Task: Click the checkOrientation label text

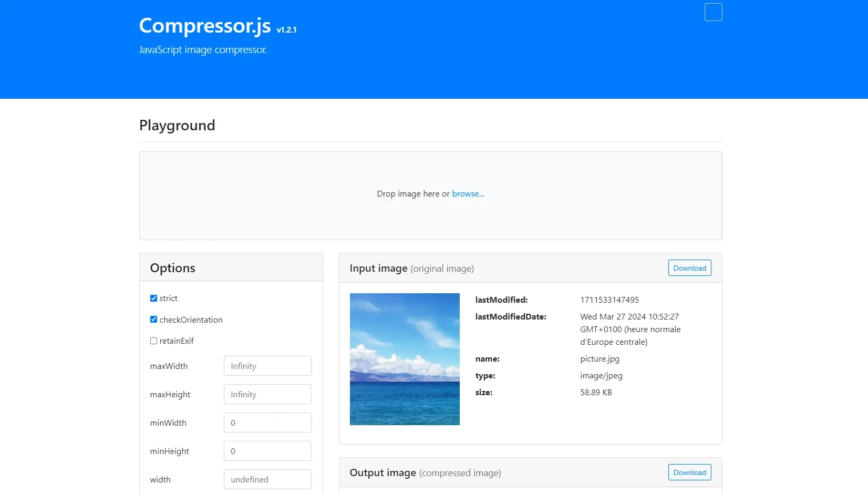Action: pyautogui.click(x=191, y=320)
